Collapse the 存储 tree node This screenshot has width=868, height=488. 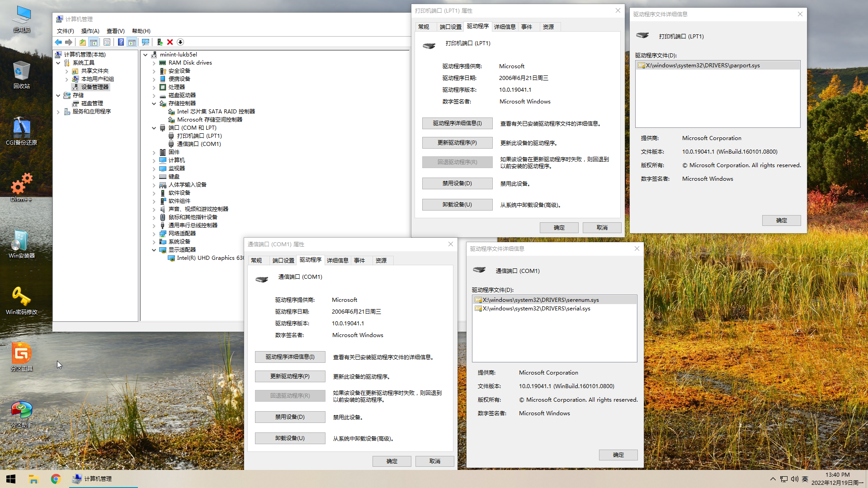(58, 95)
